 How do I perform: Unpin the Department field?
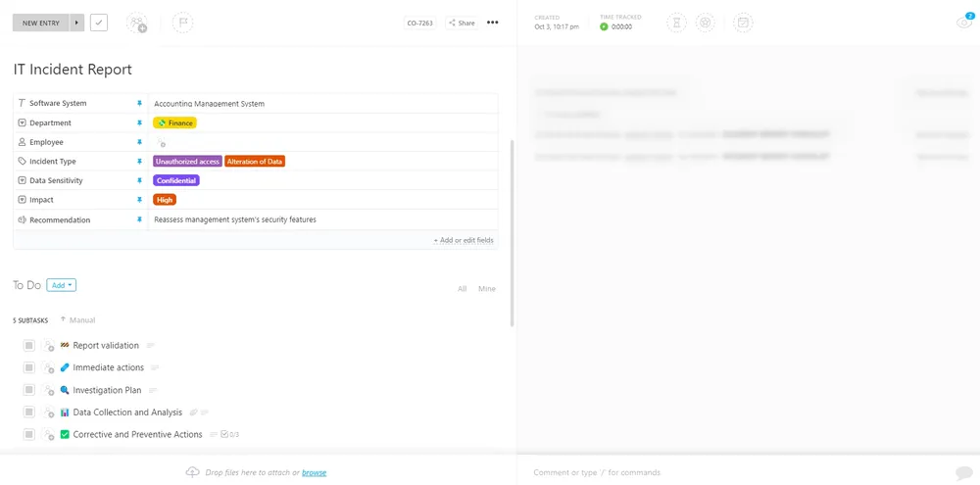click(x=140, y=123)
